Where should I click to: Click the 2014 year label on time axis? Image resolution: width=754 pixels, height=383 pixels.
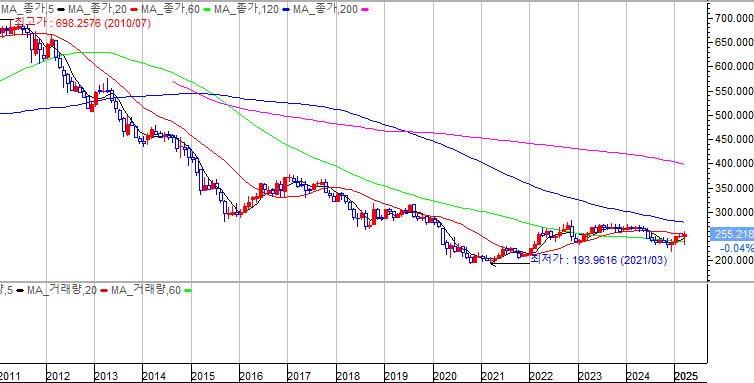(x=154, y=375)
